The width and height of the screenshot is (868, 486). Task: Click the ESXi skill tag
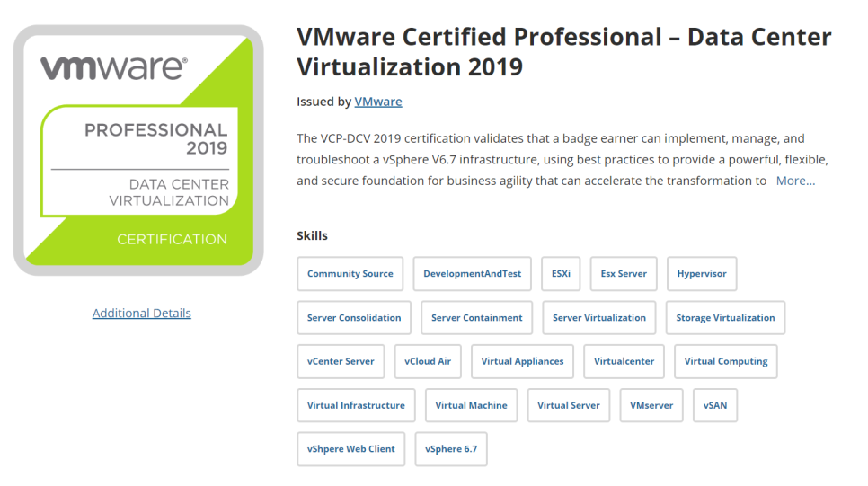point(561,273)
